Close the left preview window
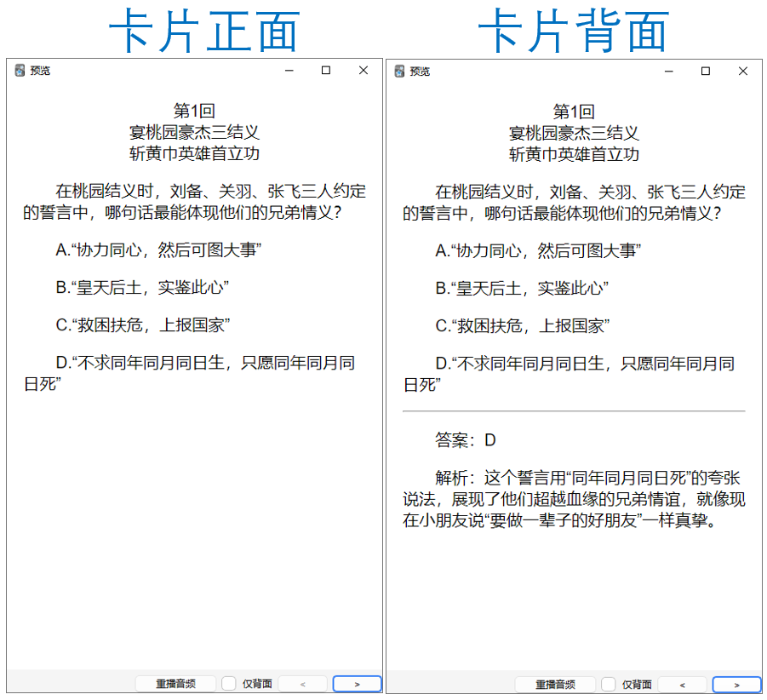 (x=363, y=71)
